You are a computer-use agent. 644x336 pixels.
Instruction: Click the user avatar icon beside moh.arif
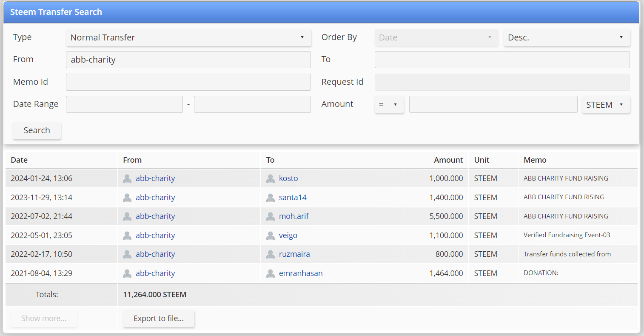click(271, 216)
